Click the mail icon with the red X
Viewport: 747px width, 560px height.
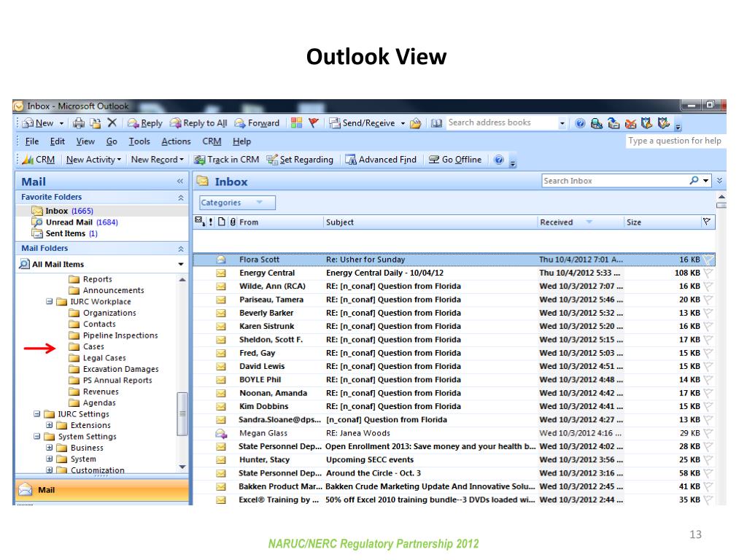pos(630,122)
